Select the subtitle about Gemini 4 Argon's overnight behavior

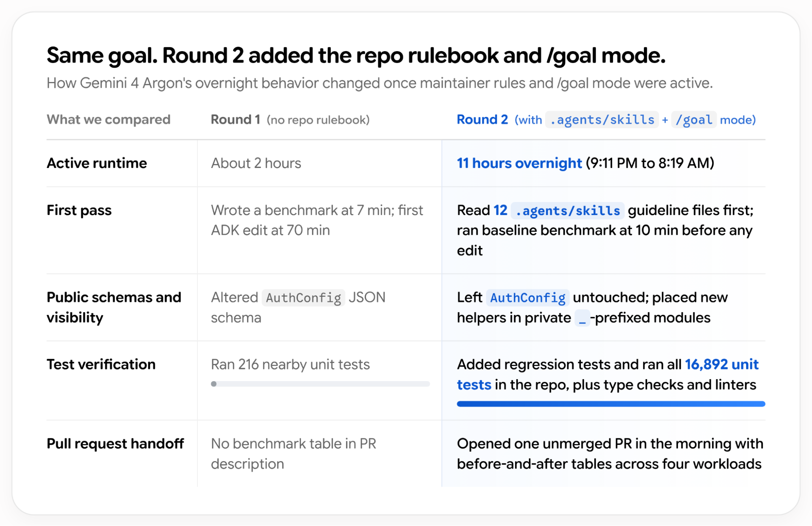[379, 83]
